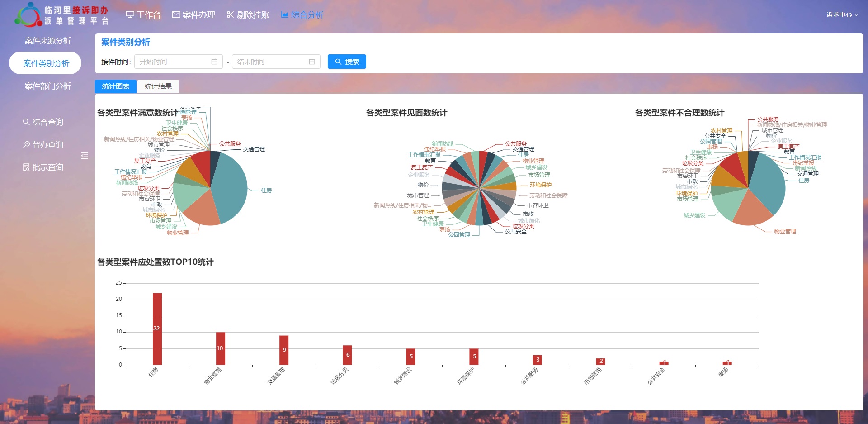Click the start date calendar icon

coord(214,62)
